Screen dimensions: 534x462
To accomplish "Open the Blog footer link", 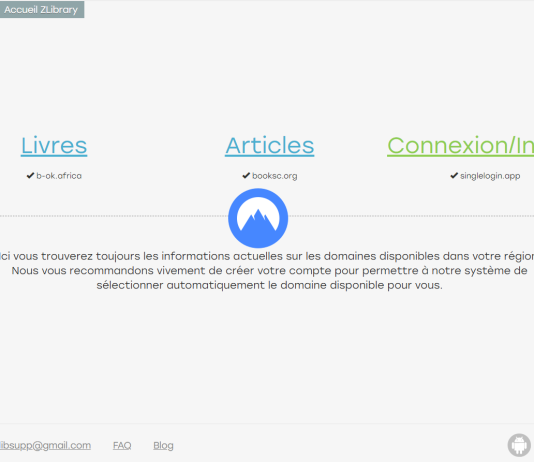I will tap(163, 445).
